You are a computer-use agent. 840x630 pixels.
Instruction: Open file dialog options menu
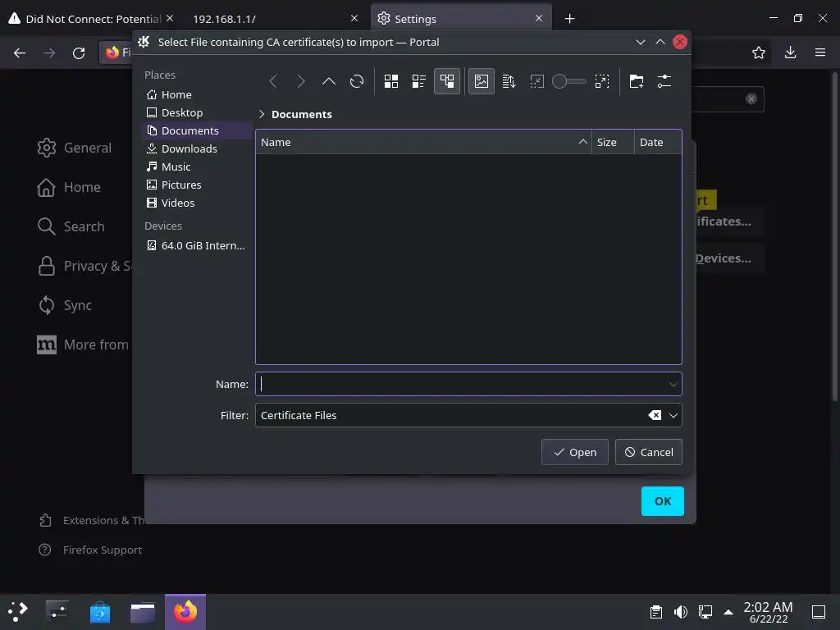pos(664,81)
